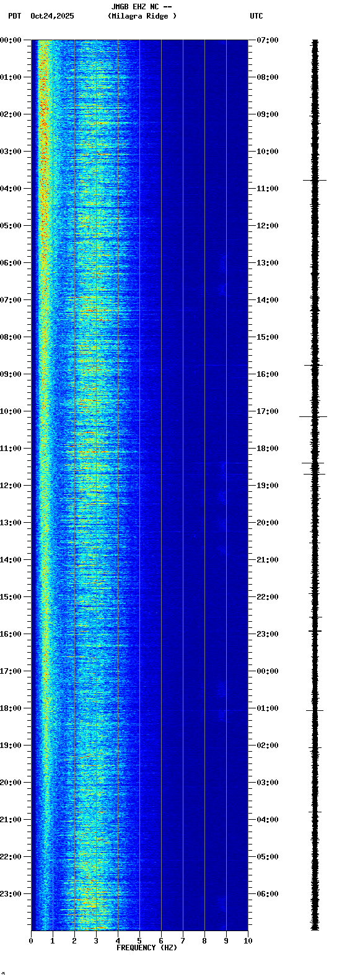Image resolution: width=342 pixels, height=980 pixels.
Task: Click the 01:00 PDT time label
Action: pos(11,77)
